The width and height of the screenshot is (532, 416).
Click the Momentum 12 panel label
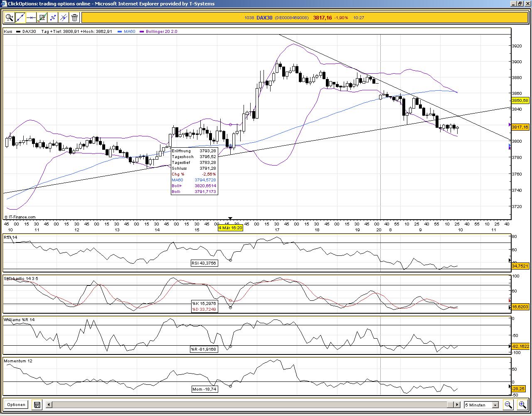coord(18,361)
